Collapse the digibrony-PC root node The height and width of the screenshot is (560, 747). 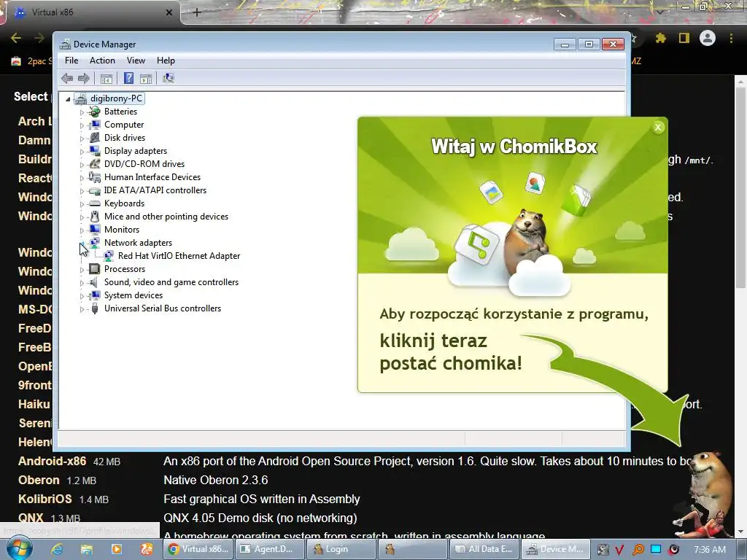click(x=68, y=99)
